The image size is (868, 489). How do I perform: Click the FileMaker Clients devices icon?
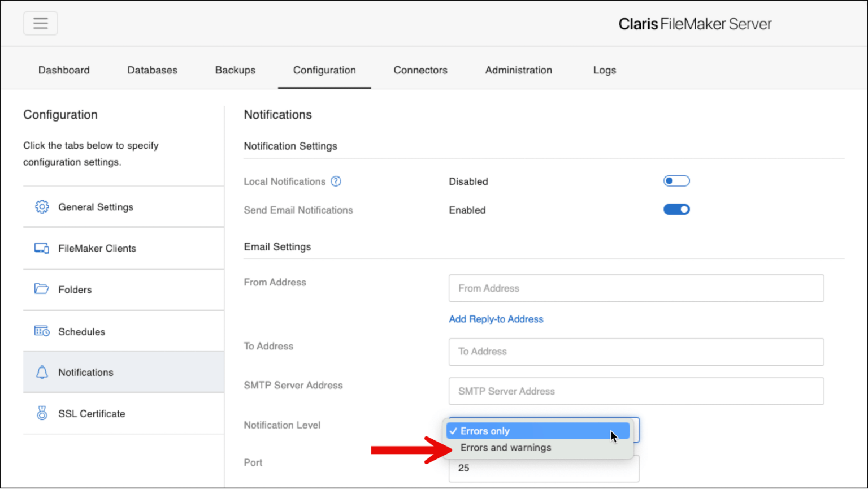41,248
